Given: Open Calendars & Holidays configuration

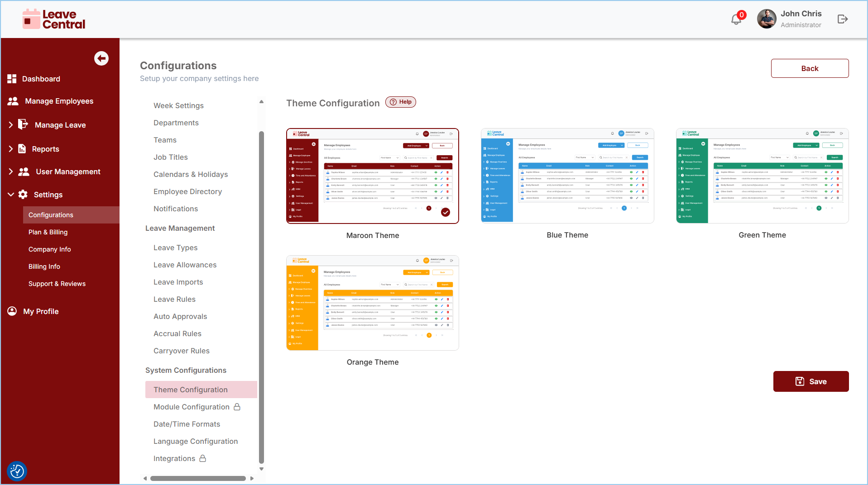Looking at the screenshot, I should 191,174.
